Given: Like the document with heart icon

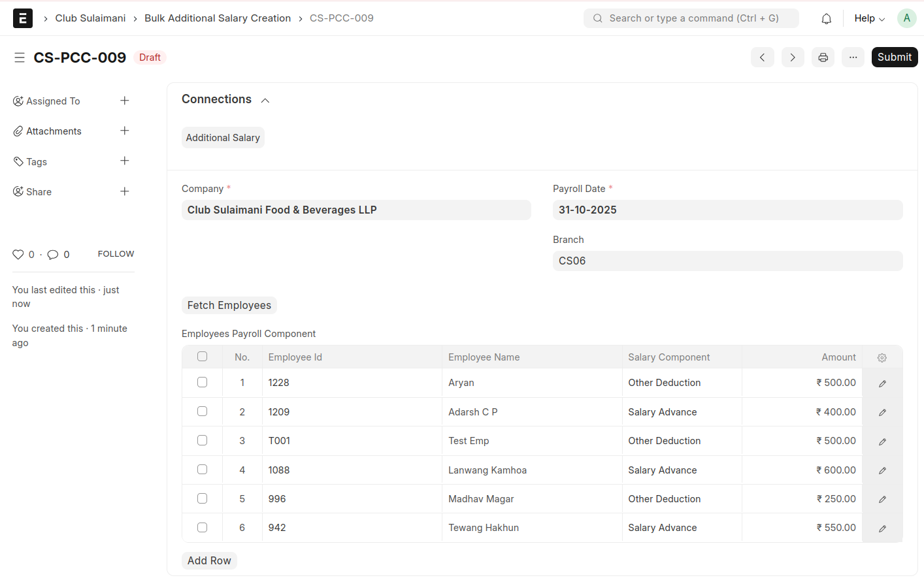Looking at the screenshot, I should point(18,255).
